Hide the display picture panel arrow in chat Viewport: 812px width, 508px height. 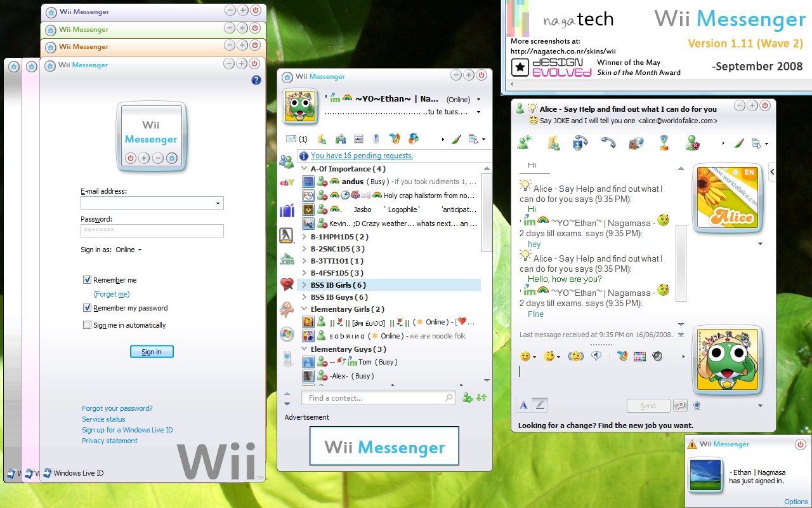click(772, 171)
